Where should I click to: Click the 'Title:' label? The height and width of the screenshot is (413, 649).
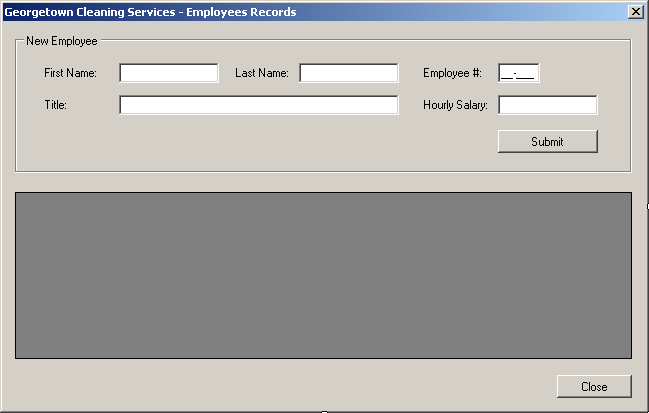pos(55,105)
